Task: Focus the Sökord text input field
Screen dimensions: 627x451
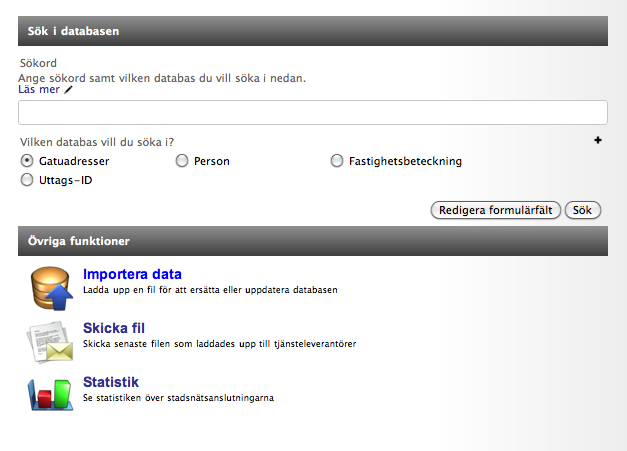Action: pos(313,112)
